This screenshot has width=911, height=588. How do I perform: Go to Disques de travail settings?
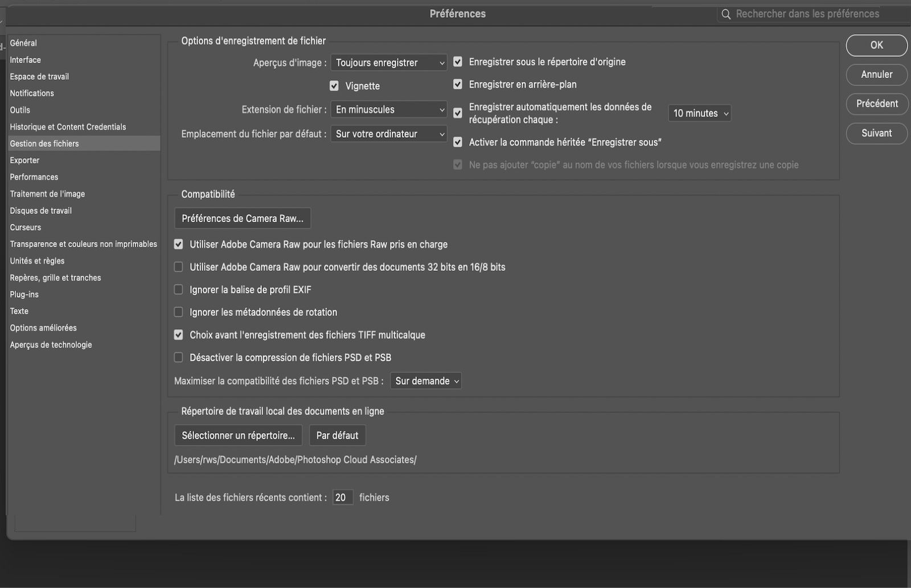[41, 211]
